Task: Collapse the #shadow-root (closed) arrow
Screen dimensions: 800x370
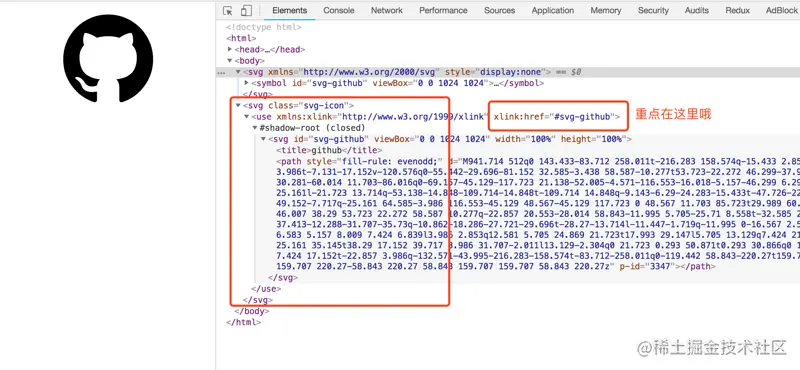Action: coord(255,128)
